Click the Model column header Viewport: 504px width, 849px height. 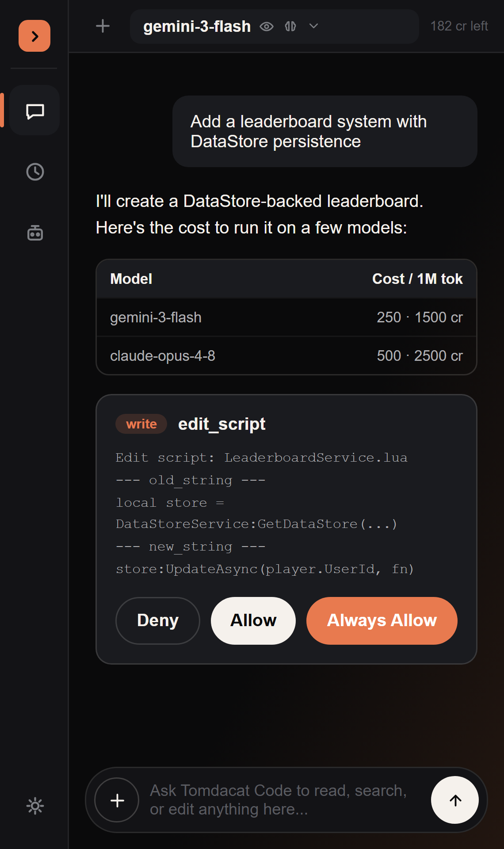[x=131, y=279]
